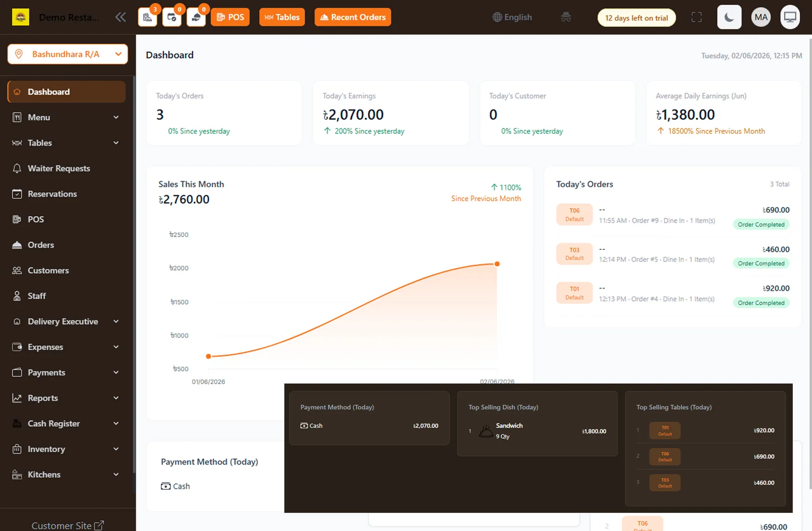Click the yellow restaurant logo
Image resolution: width=812 pixels, height=531 pixels.
click(x=20, y=17)
